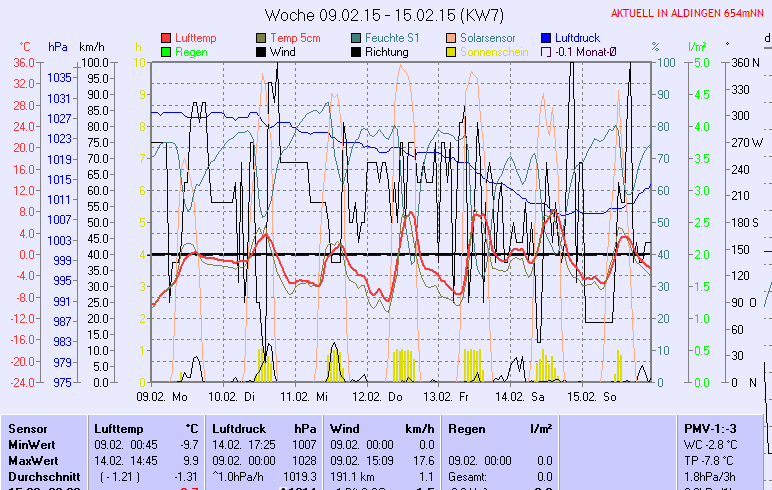Select the Feuchte S1 legend marker

click(x=357, y=38)
